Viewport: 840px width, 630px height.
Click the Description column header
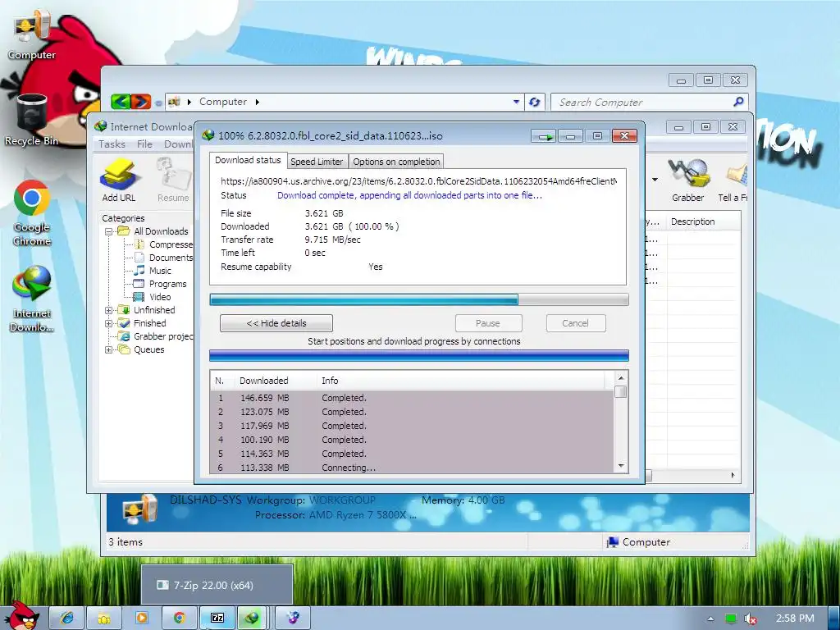click(703, 221)
